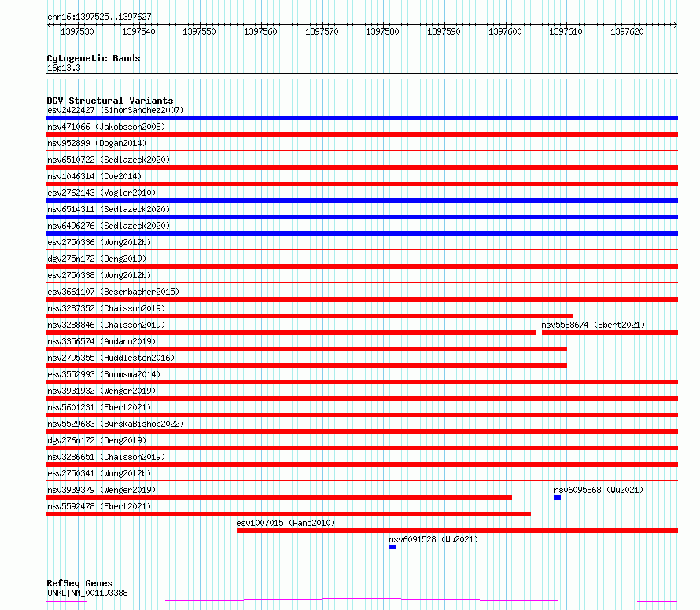Select the nsv3288846 (Chaisson2019) label
Screen dimensions: 700x610
106,325
